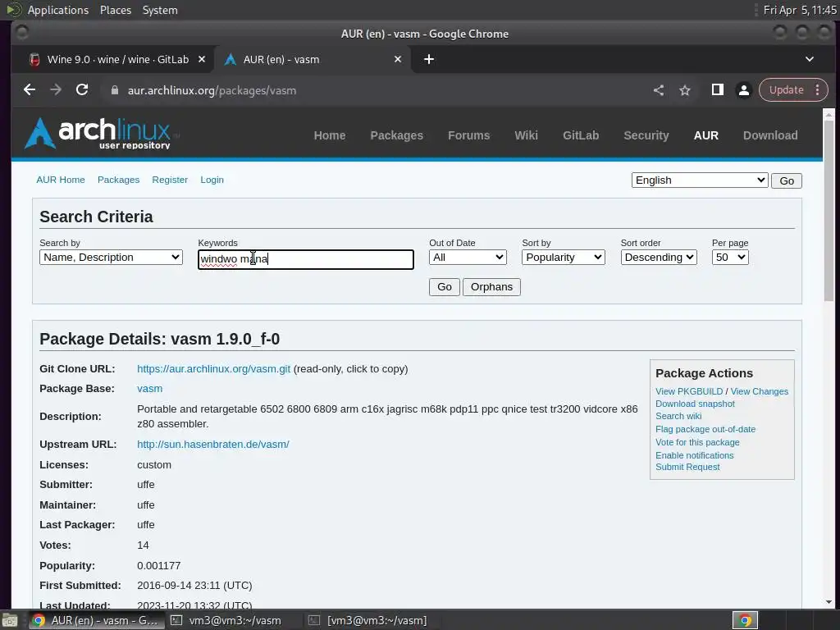Open the Upstream URL link
Viewport: 840px width, 630px height.
pyautogui.click(x=213, y=445)
